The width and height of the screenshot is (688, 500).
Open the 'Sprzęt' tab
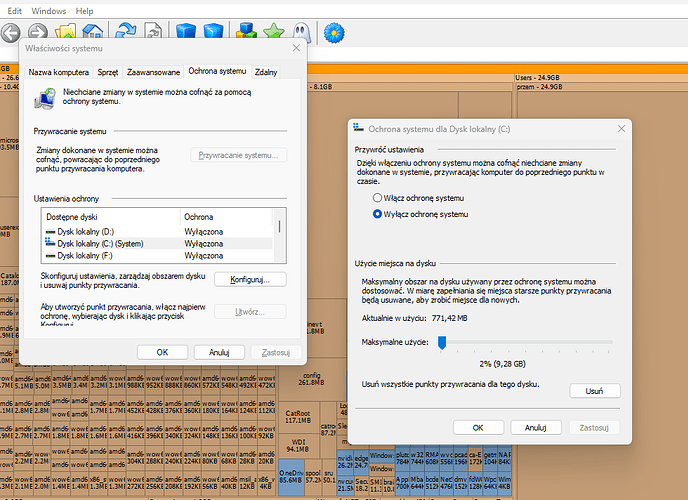point(107,72)
